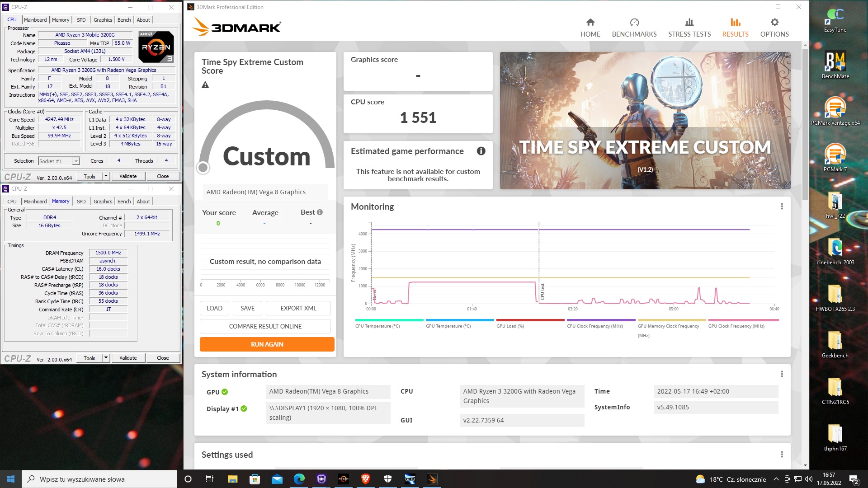
Task: Toggle the GPU Temperature graph legend
Action: click(459, 324)
